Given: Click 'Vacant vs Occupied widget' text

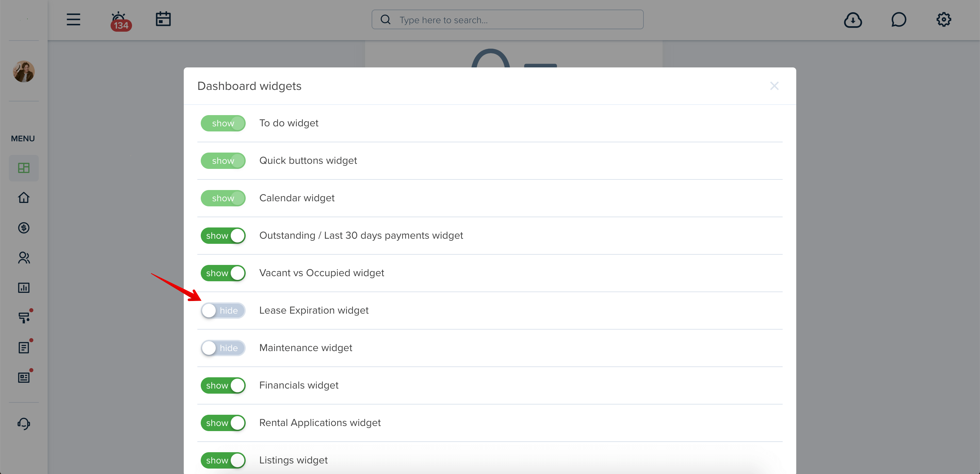Looking at the screenshot, I should (322, 273).
